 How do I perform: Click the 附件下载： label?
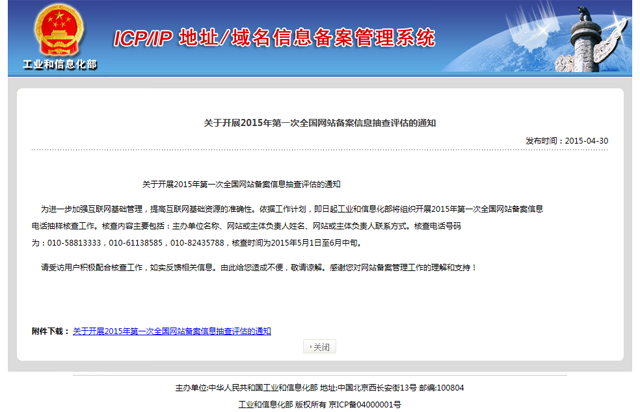pyautogui.click(x=51, y=331)
